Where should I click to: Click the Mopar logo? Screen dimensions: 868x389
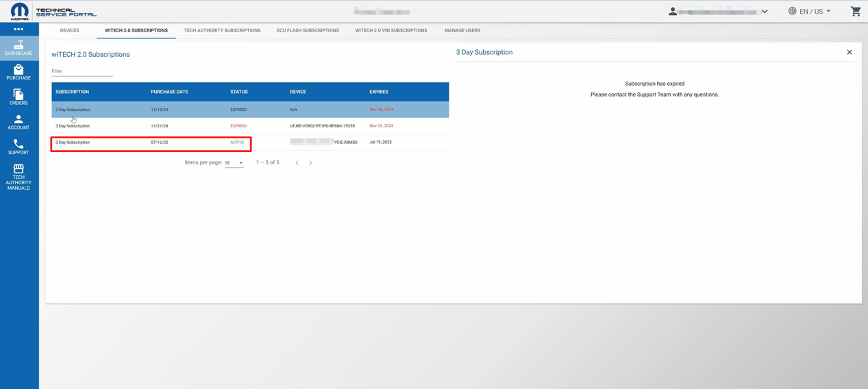tap(20, 11)
